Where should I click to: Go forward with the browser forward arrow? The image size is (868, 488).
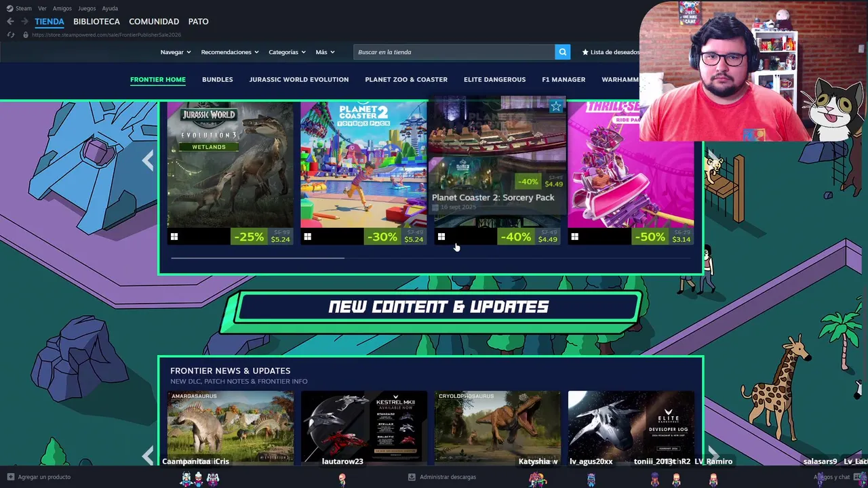point(24,22)
